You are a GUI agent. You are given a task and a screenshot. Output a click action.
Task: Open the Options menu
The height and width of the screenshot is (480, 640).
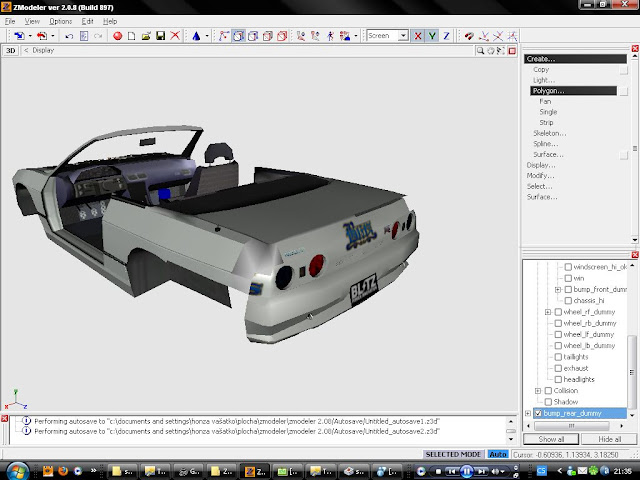coord(61,21)
